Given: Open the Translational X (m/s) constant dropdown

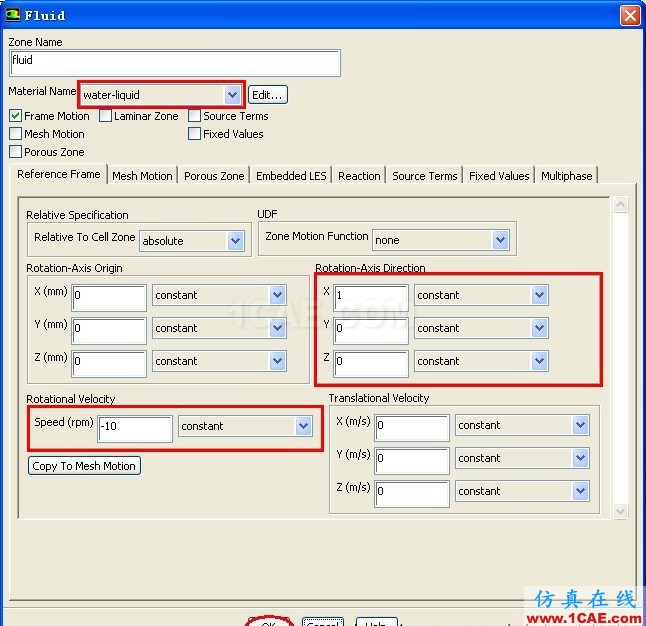Looking at the screenshot, I should tap(522, 425).
